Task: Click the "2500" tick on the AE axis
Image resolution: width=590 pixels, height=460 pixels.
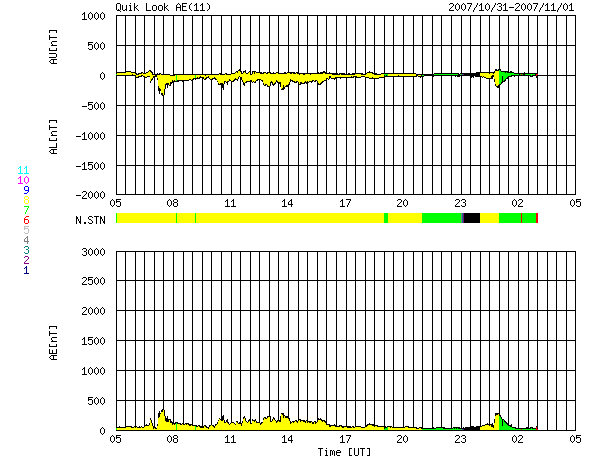Action: click(x=94, y=281)
